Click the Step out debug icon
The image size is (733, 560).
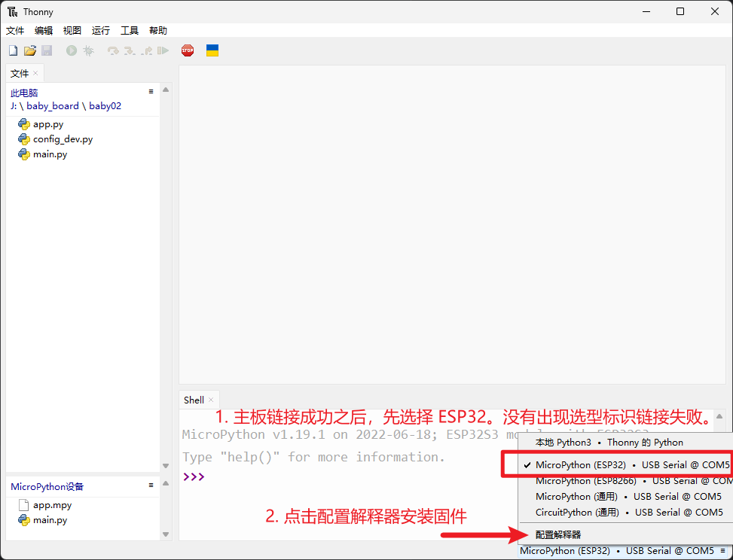click(147, 50)
